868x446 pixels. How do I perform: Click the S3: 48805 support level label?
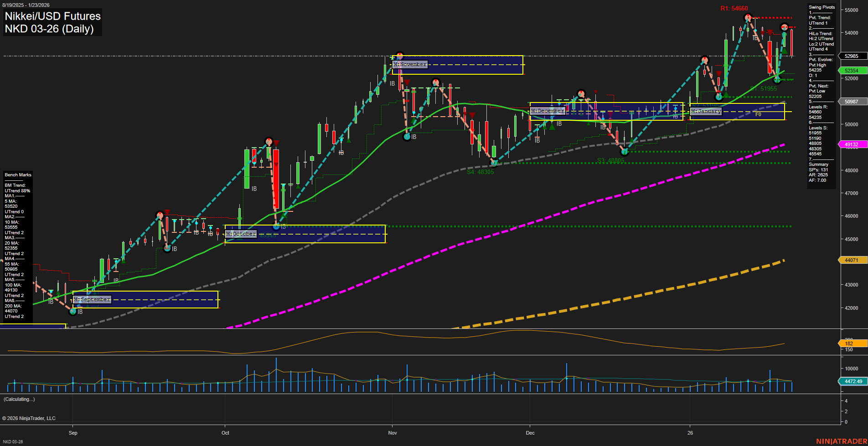pyautogui.click(x=610, y=160)
